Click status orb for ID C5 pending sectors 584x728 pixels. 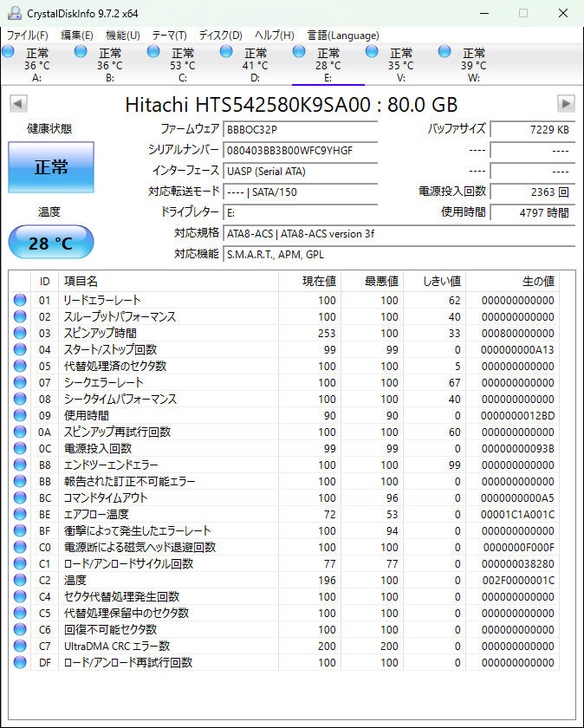(x=20, y=613)
